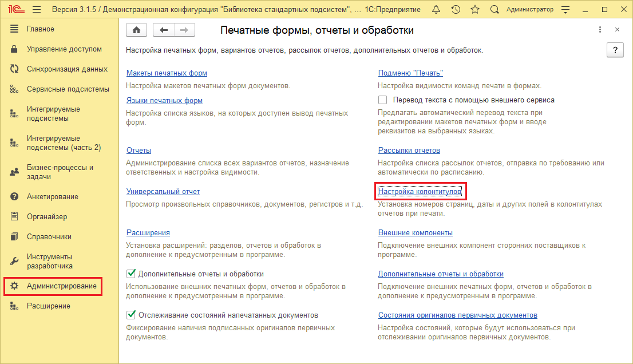Click the lock icon for Управление доступом
The width and height of the screenshot is (633, 364).
pyautogui.click(x=14, y=49)
